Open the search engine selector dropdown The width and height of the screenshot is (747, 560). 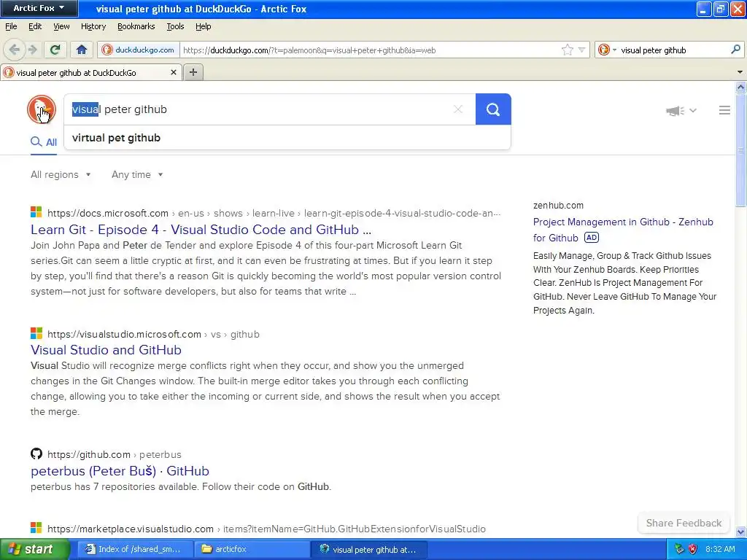pos(608,50)
